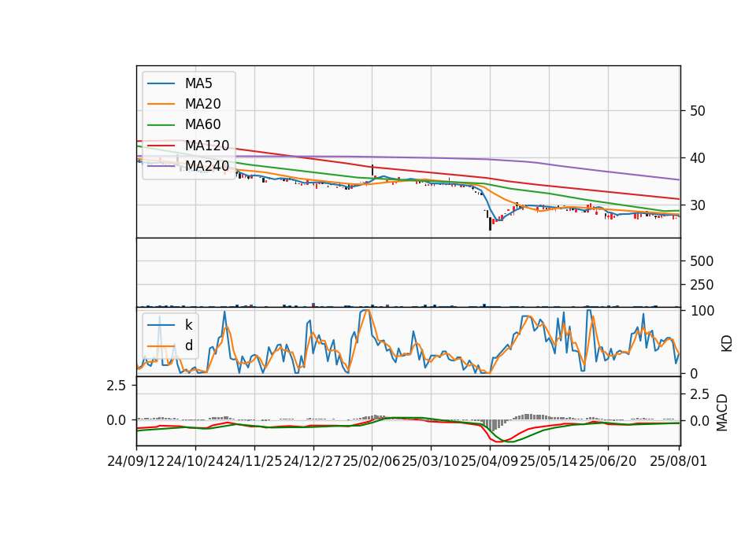The image size is (756, 543).
Task: Click the 25/02/06 date tick label
Action: pos(372,461)
